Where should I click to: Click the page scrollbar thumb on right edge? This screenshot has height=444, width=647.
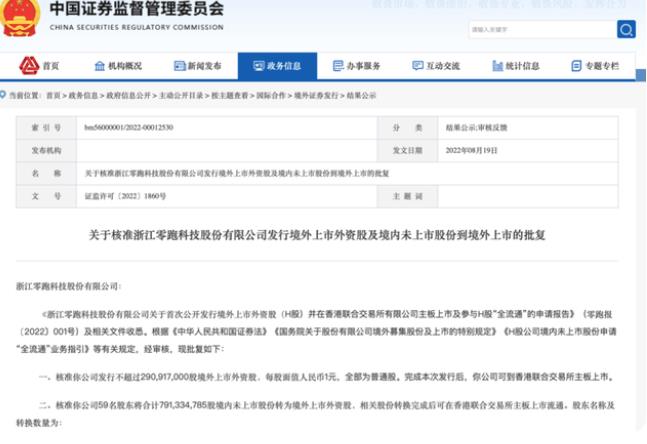(641, 75)
